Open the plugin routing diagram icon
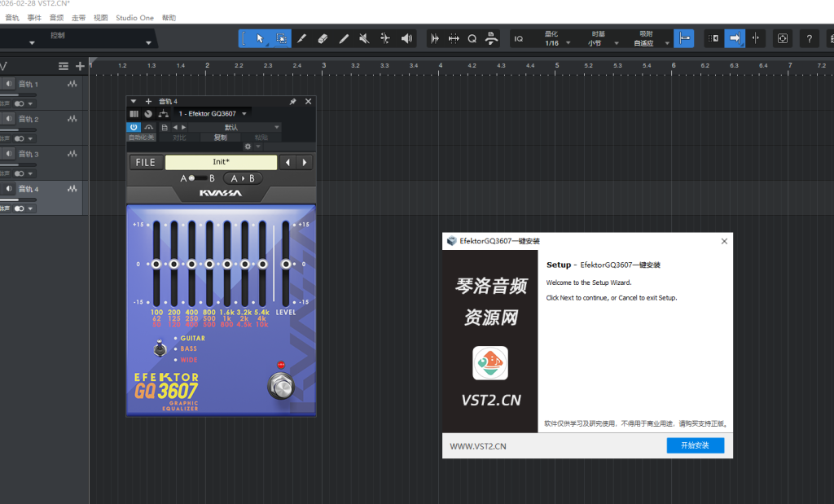Viewport: 834px width, 504px height. tap(163, 114)
